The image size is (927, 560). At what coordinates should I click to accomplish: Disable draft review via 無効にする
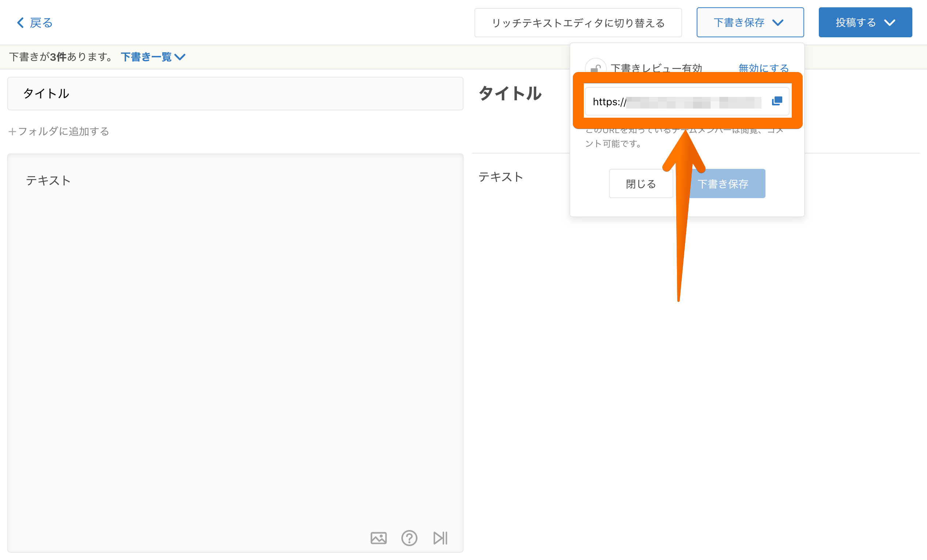point(763,68)
